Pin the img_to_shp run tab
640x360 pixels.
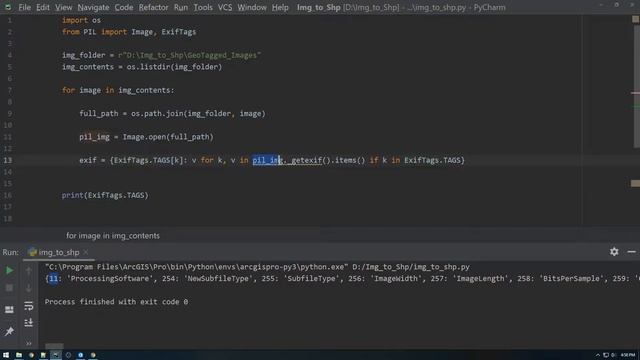[9, 331]
